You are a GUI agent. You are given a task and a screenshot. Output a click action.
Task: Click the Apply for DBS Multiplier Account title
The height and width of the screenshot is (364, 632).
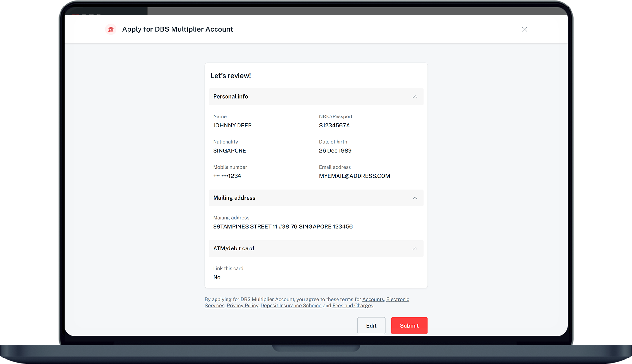(x=177, y=29)
